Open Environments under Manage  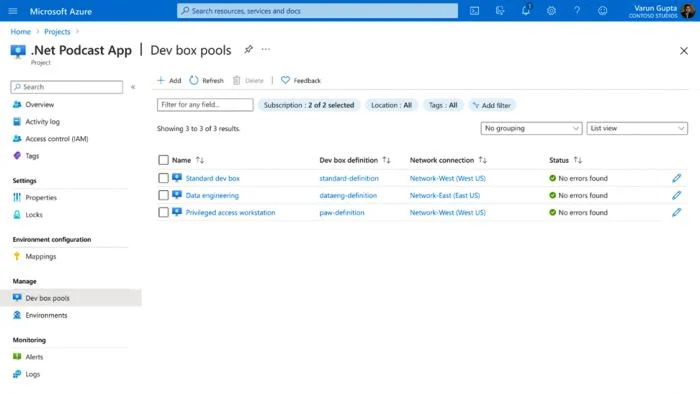pyautogui.click(x=46, y=315)
